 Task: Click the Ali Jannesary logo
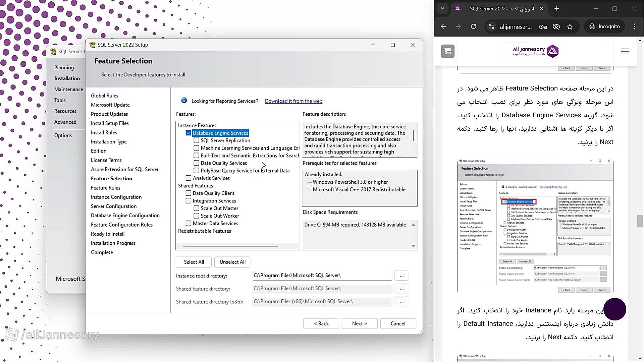(535, 51)
